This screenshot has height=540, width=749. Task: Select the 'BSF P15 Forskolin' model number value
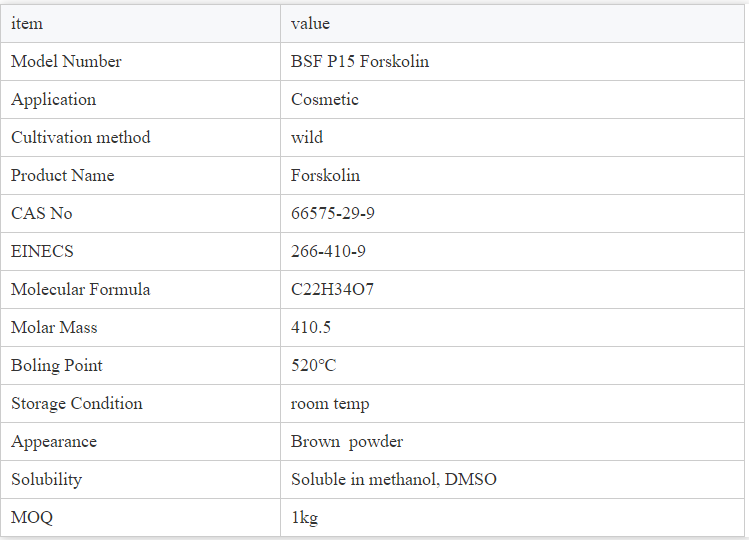point(360,62)
